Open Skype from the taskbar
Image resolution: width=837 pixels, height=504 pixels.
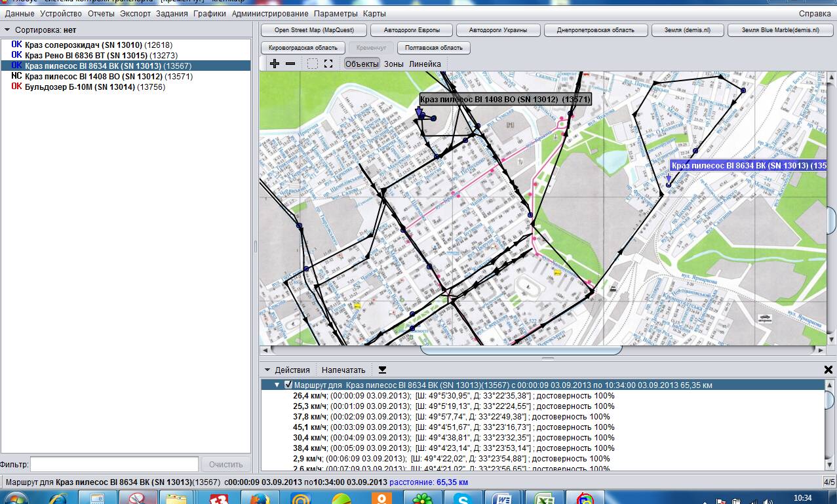463,499
